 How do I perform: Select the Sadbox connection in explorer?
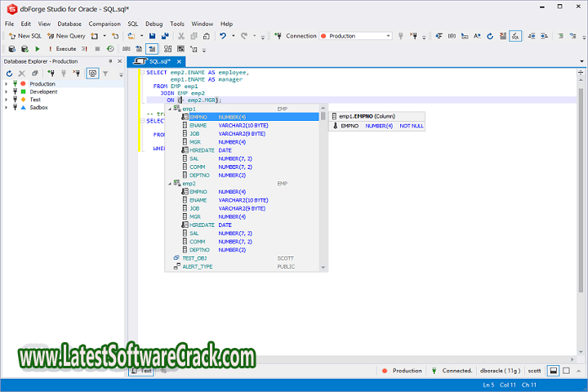(x=38, y=107)
